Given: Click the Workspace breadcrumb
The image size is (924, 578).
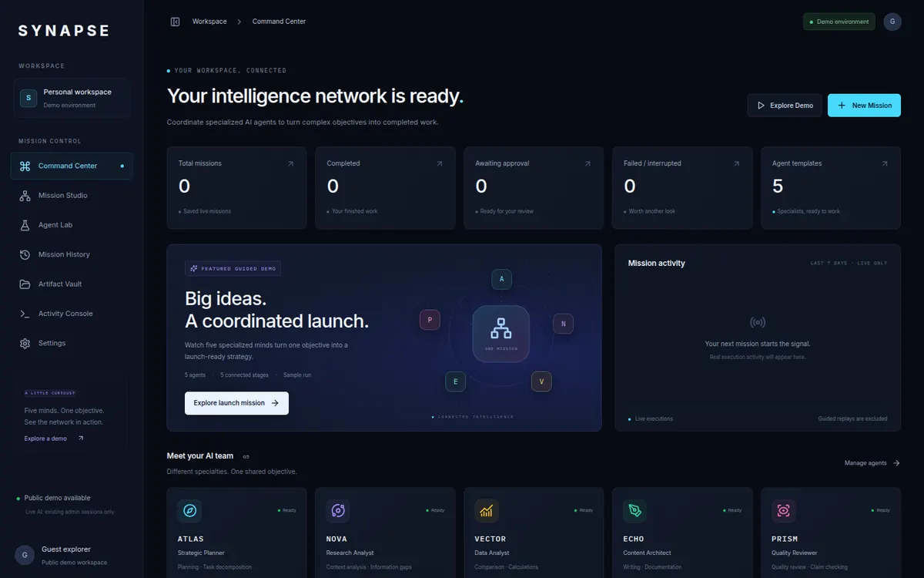Looking at the screenshot, I should (209, 22).
